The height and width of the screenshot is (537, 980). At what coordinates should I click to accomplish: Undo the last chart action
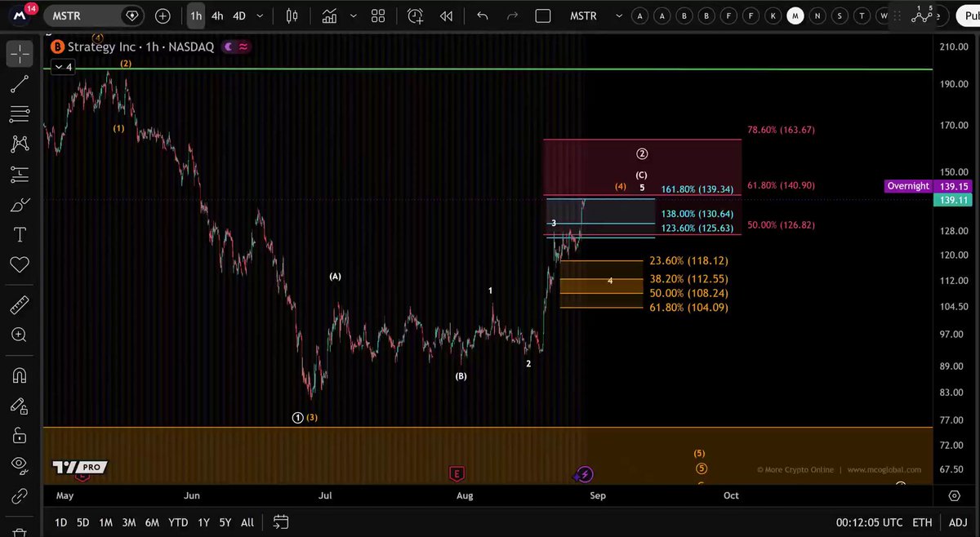tap(482, 16)
